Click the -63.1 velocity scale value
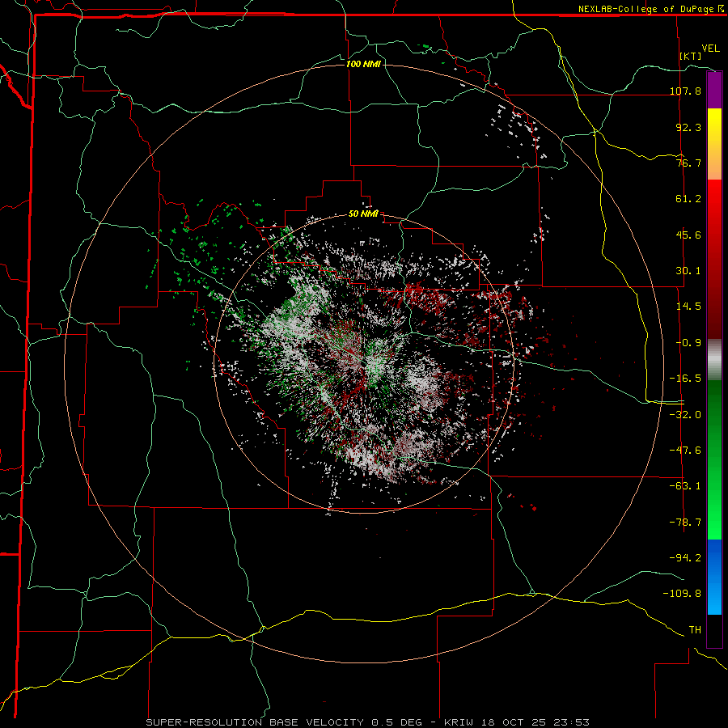This screenshot has height=728, width=728. click(685, 486)
